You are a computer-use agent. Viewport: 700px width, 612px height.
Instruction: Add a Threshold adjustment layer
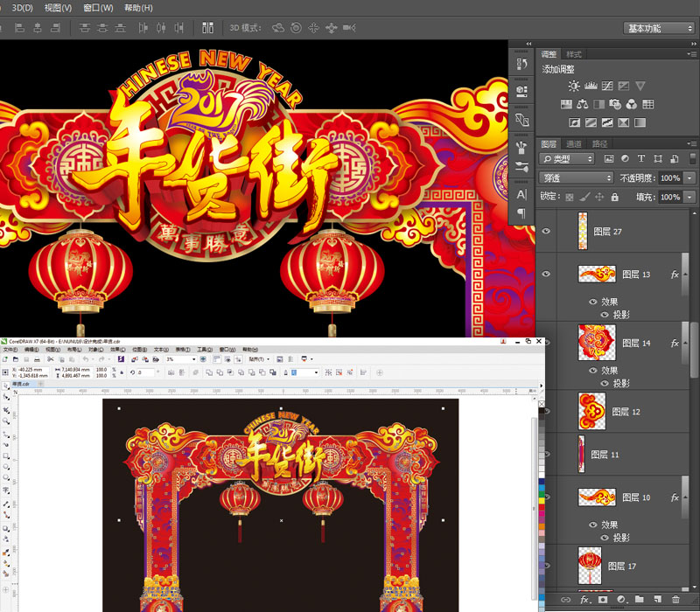[x=607, y=122]
